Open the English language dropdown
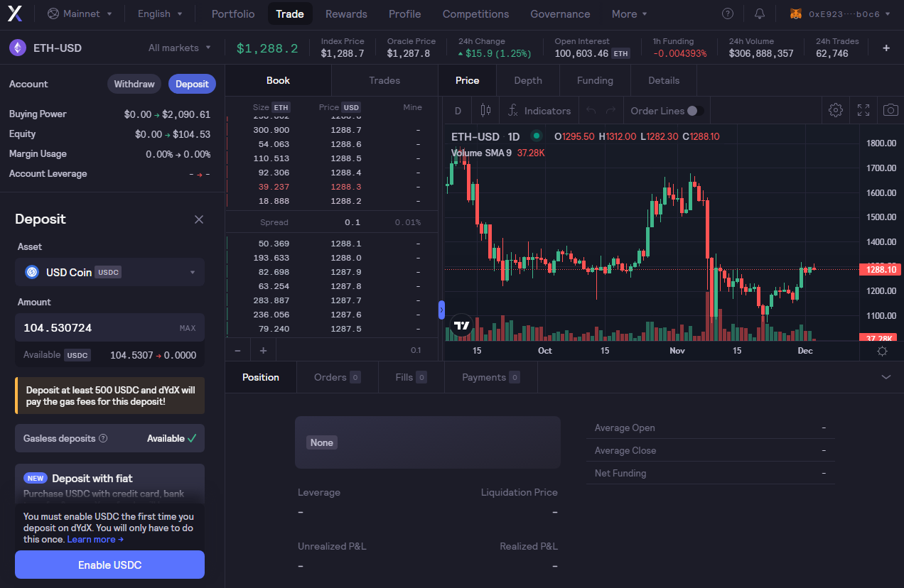The image size is (904, 588). click(160, 13)
